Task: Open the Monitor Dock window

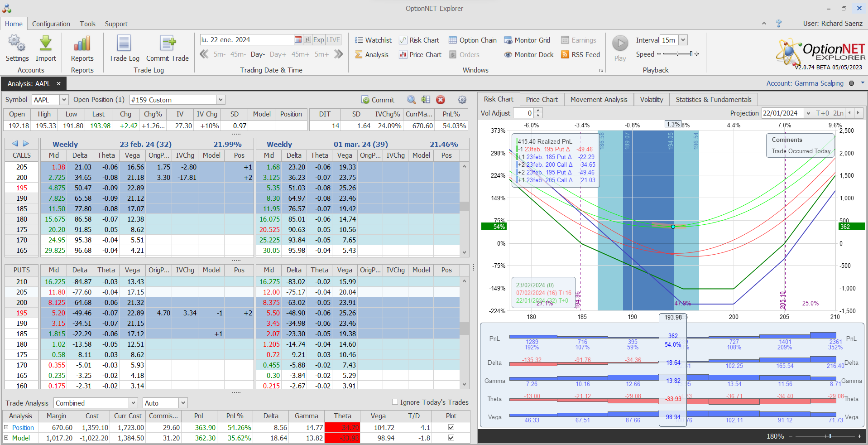Action: pos(529,55)
